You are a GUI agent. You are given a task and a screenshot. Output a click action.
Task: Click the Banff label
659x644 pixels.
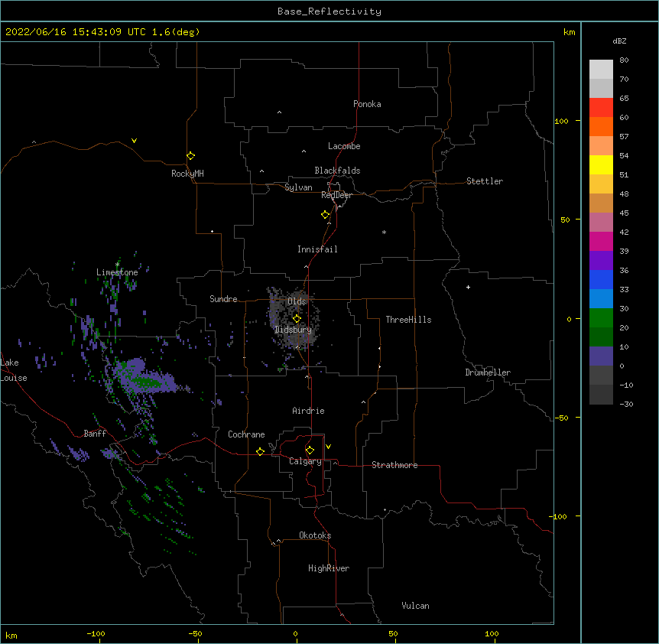tap(95, 434)
